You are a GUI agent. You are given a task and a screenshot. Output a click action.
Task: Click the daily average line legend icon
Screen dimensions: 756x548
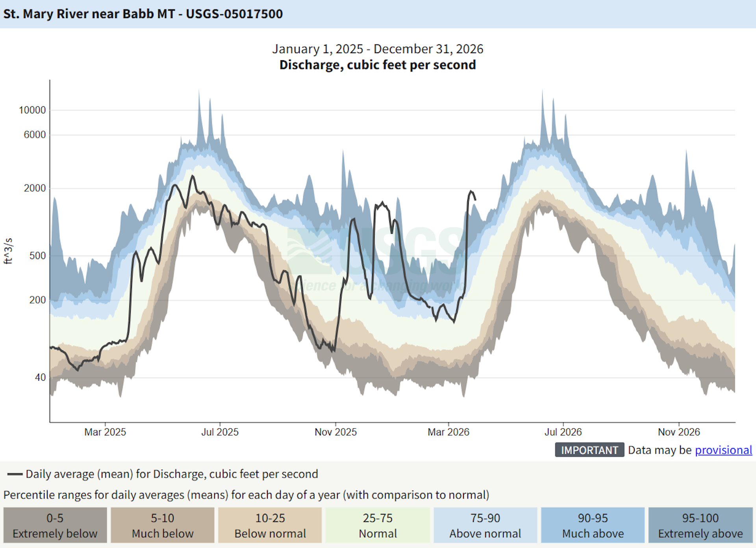point(15,474)
